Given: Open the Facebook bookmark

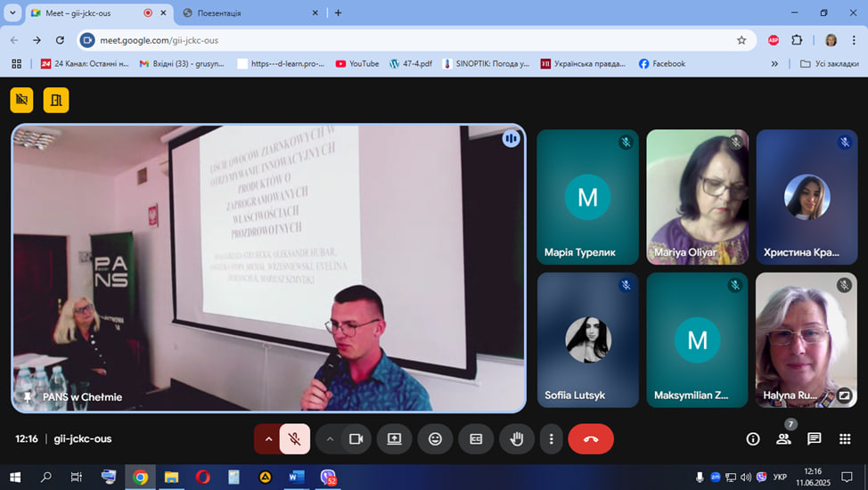Looking at the screenshot, I should 662,63.
